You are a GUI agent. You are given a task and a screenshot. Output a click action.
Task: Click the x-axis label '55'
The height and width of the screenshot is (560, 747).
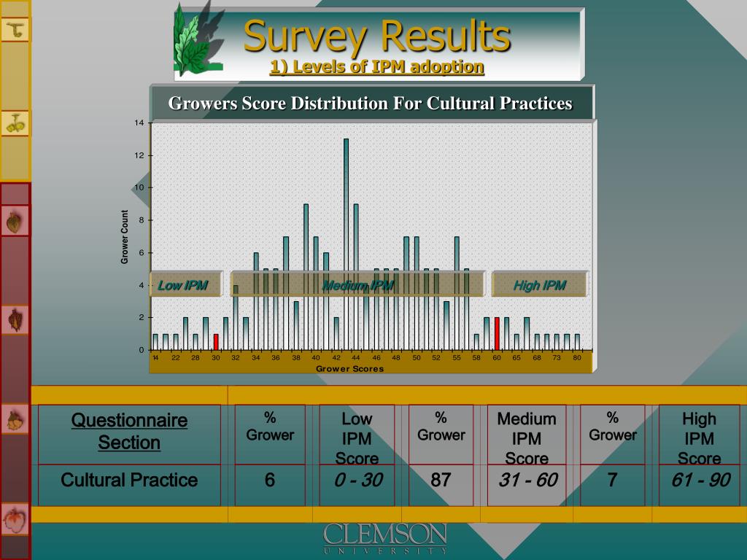[457, 357]
